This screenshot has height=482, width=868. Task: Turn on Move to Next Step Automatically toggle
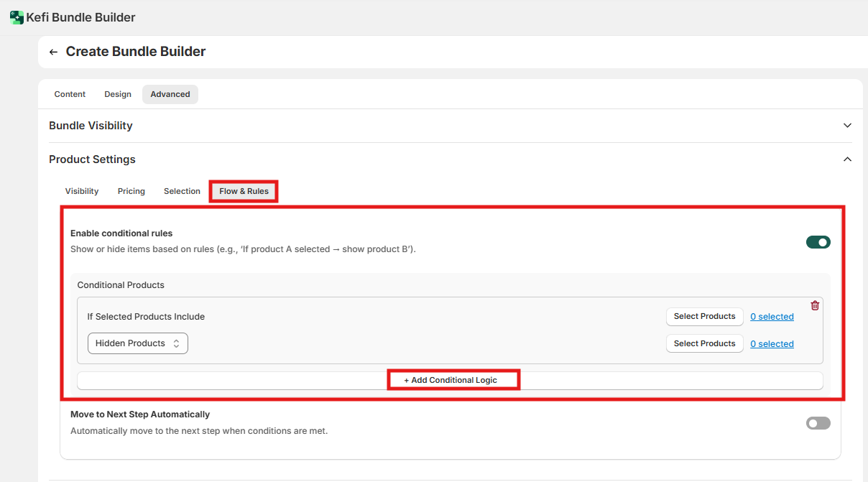click(x=818, y=423)
